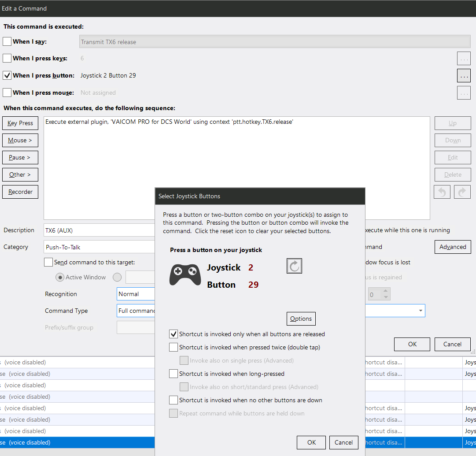
Task: Open ellipsis button for mouse assignment
Action: (x=464, y=93)
